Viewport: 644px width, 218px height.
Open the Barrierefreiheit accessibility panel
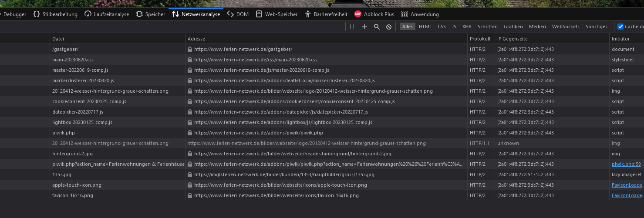coord(326,14)
